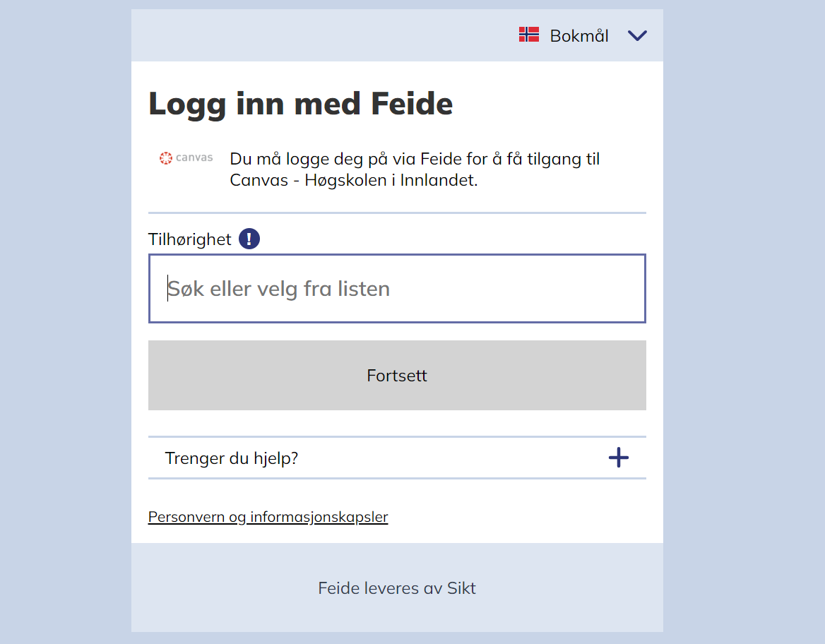Click the exclamation info icon beside Tilhørighet
The width and height of the screenshot is (825, 644).
point(249,239)
